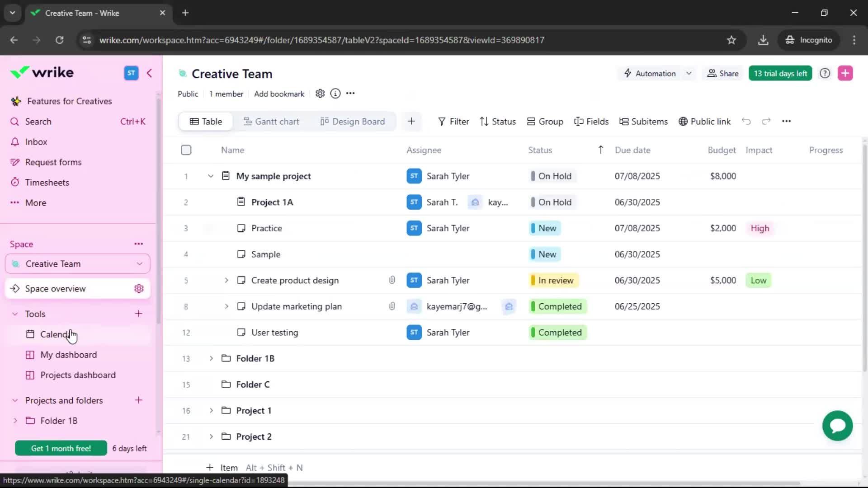Screen dimensions: 868x488
Task: Expand Create product design subtasks
Action: pos(226,280)
